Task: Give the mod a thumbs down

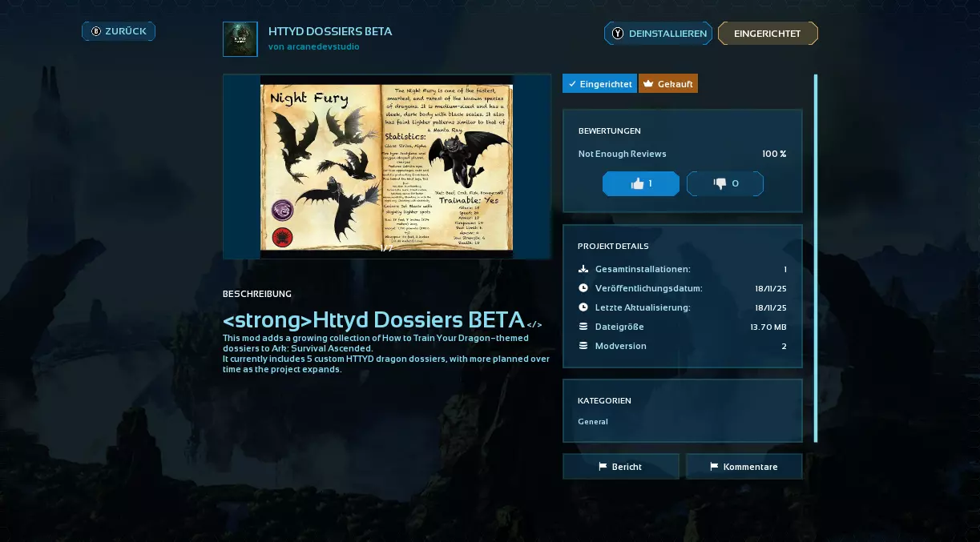Action: [725, 183]
